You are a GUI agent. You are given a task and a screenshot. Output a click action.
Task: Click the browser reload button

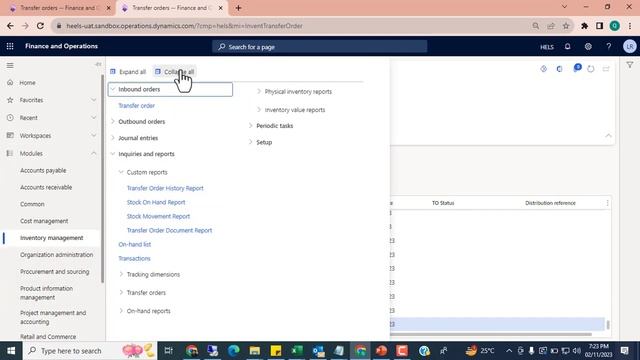tap(40, 26)
